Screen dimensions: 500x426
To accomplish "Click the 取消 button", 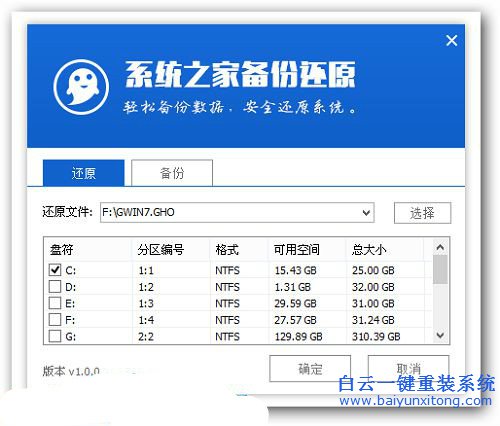I will (x=408, y=369).
